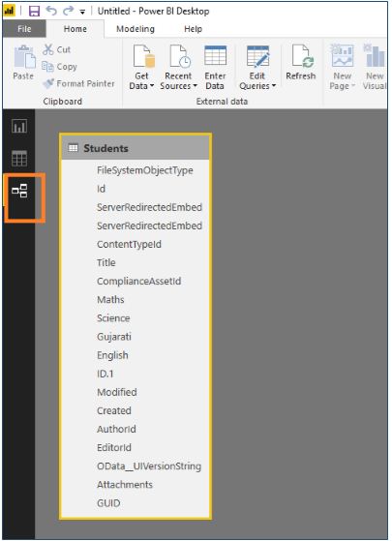Screen dimensions: 392x541
Task: Open the Recent Sources dropdown
Action: coord(178,68)
